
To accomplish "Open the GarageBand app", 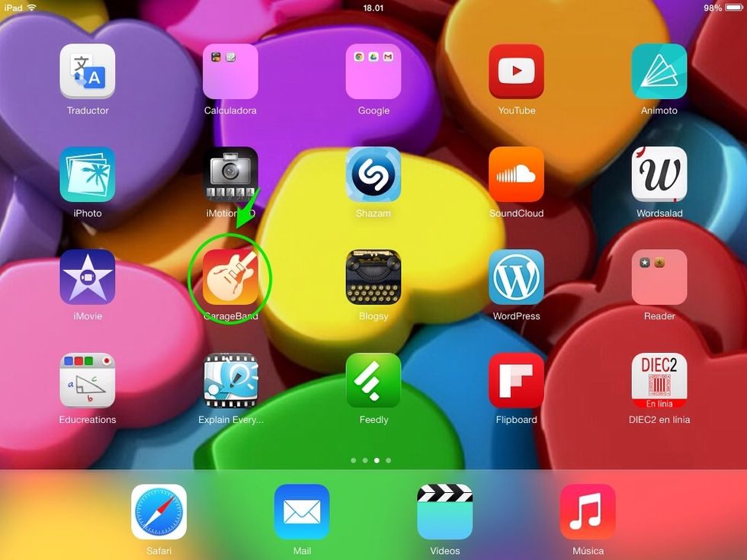I will (230, 277).
